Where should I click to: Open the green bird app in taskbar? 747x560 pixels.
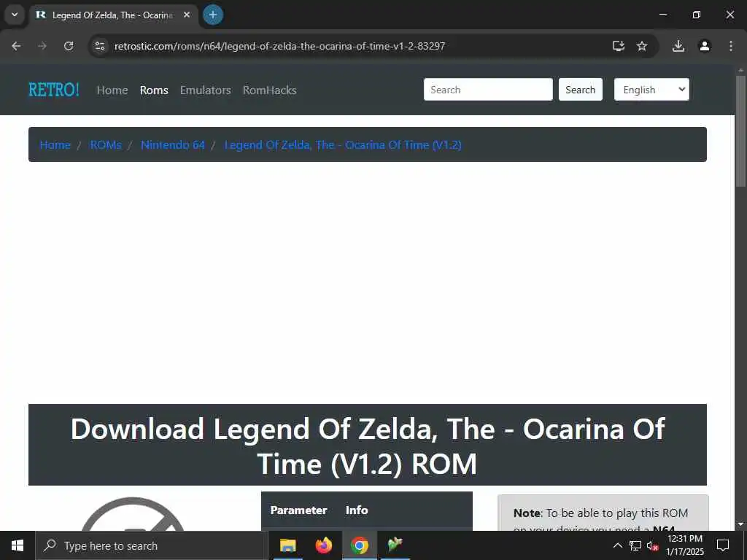click(395, 545)
